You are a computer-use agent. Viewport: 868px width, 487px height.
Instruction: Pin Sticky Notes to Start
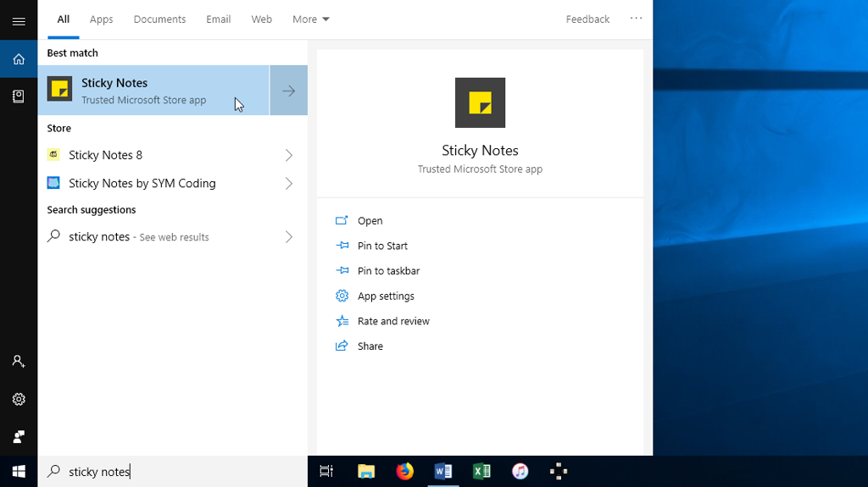[x=371, y=246]
